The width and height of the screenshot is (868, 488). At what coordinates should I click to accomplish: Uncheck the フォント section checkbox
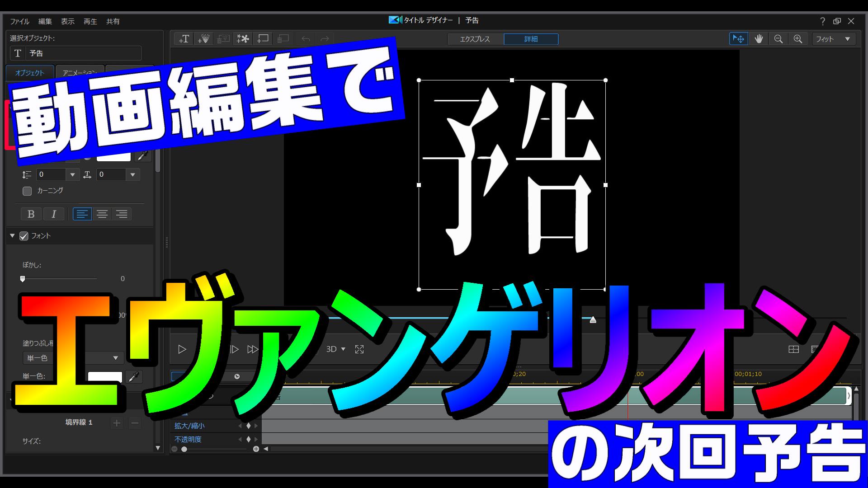[24, 235]
